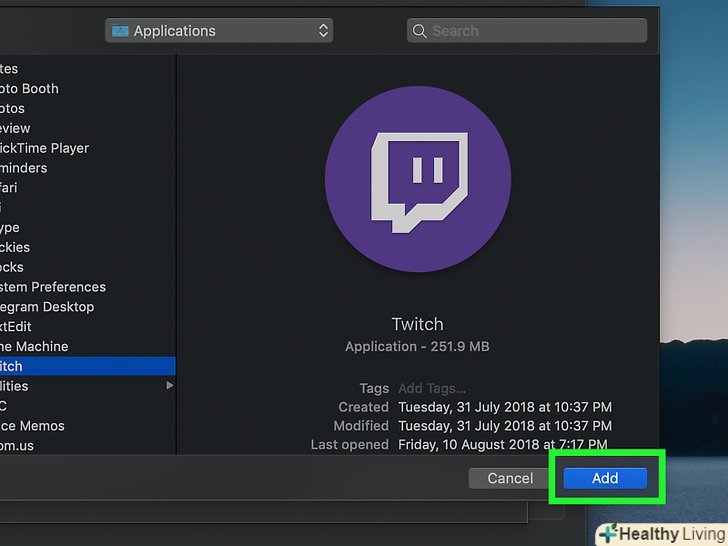Expand the Utilities folder arrow
The image size is (728, 546).
(170, 386)
